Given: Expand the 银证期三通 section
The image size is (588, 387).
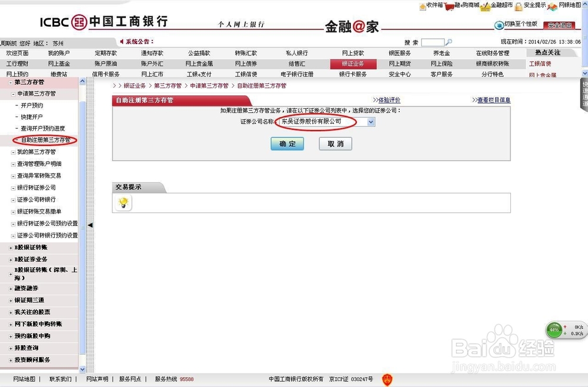Looking at the screenshot, I should 11,301.
